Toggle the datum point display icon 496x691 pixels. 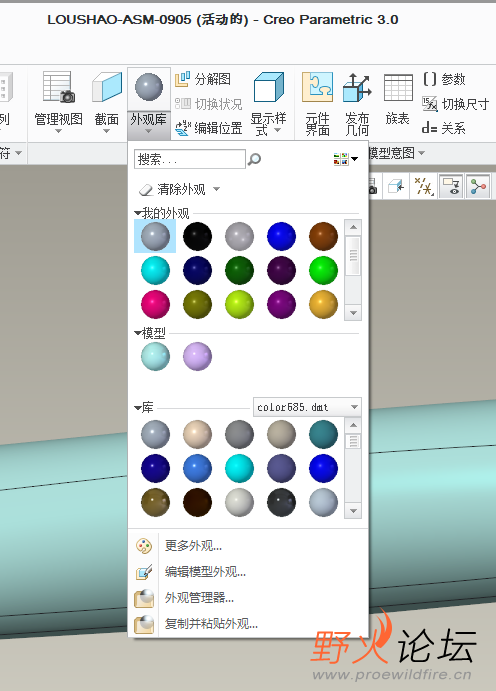click(x=424, y=186)
